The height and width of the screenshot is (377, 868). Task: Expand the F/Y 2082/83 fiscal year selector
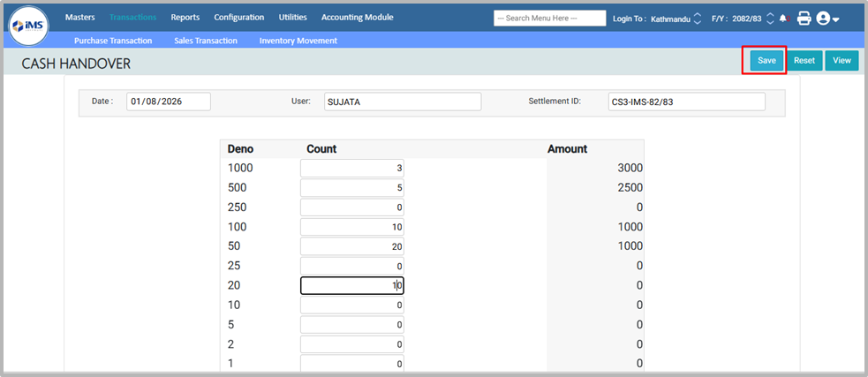tap(769, 19)
